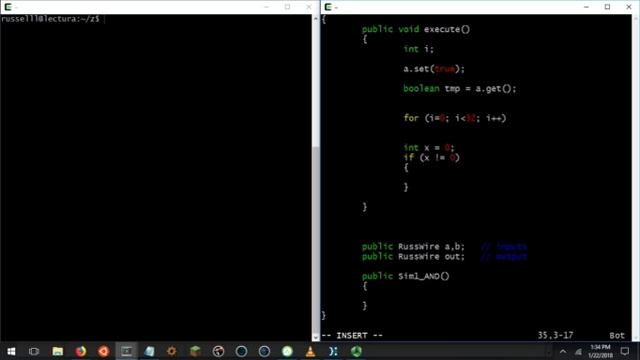Click 'public RussWire a,b;' declaration
This screenshot has width=640, height=360.
click(413, 247)
